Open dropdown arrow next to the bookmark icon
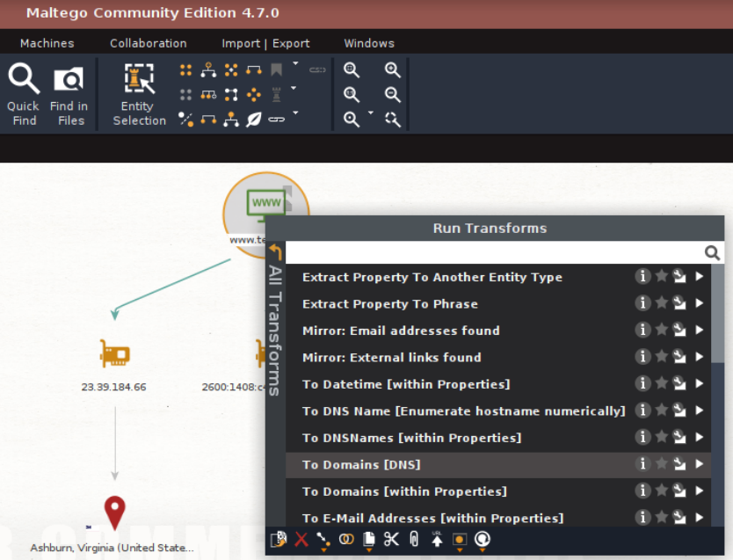The height and width of the screenshot is (560, 733). 295,63
